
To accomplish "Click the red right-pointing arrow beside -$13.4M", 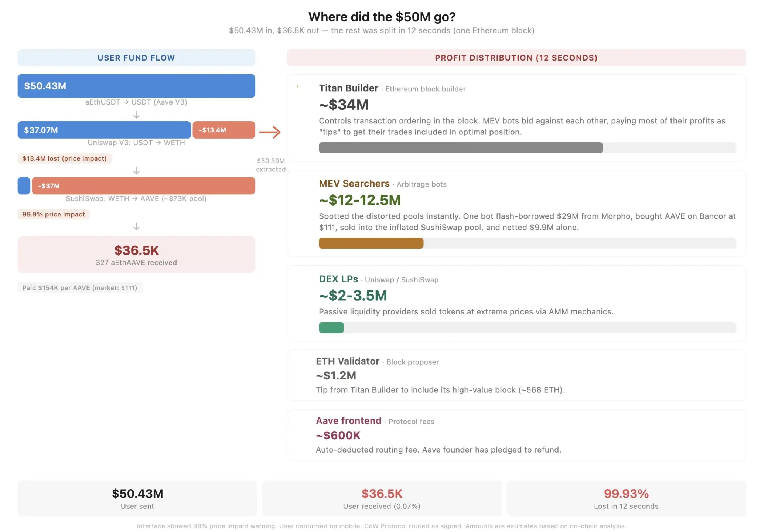I will click(270, 132).
